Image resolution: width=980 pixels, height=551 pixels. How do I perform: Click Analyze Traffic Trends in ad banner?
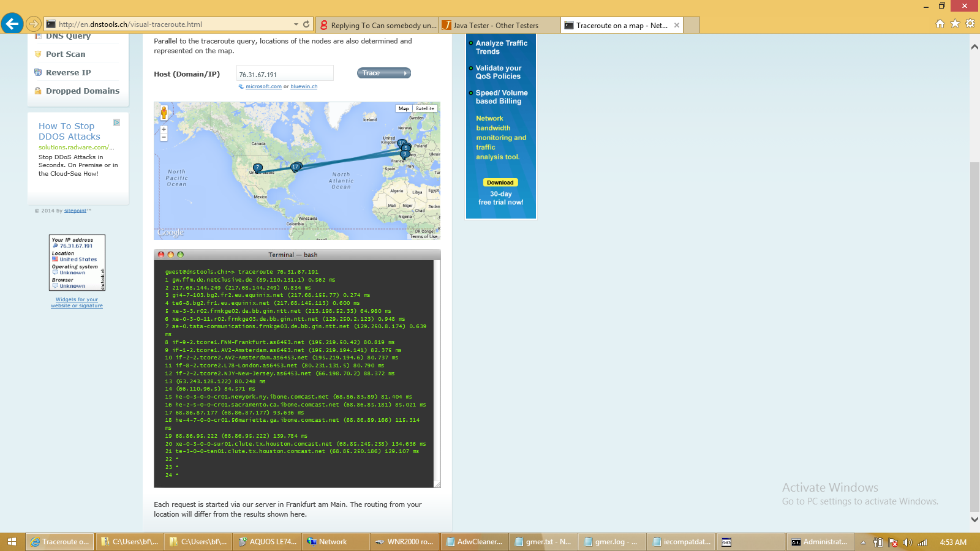coord(501,47)
